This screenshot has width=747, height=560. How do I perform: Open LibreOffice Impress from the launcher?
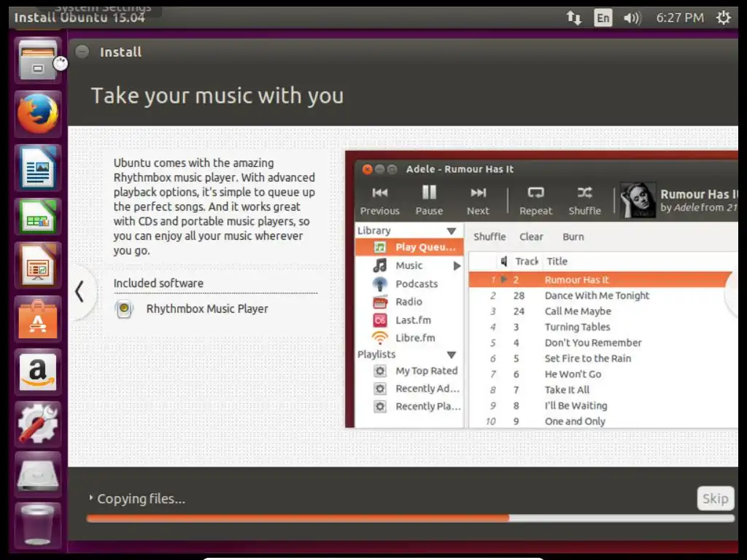point(38,265)
